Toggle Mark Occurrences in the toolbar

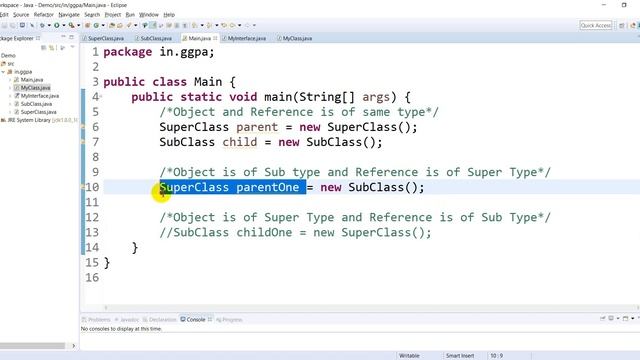coord(153,25)
